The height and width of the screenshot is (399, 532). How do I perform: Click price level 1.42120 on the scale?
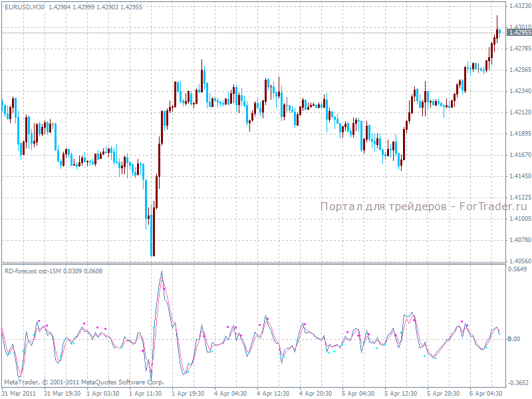520,112
